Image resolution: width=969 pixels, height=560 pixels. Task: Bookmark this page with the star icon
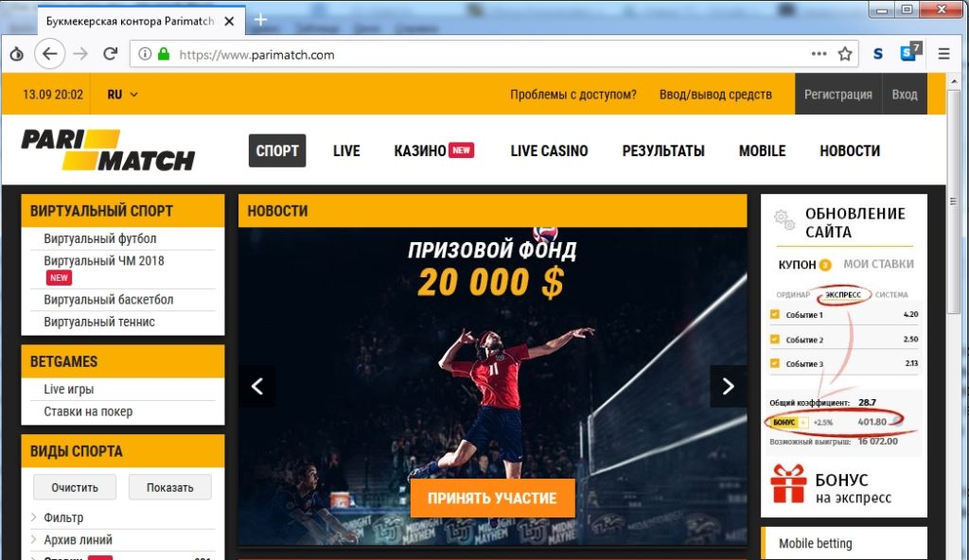(845, 55)
